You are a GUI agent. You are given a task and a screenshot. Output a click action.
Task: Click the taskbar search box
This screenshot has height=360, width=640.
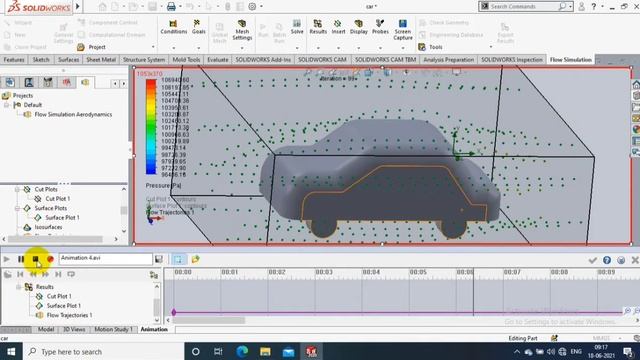[x=103, y=351]
